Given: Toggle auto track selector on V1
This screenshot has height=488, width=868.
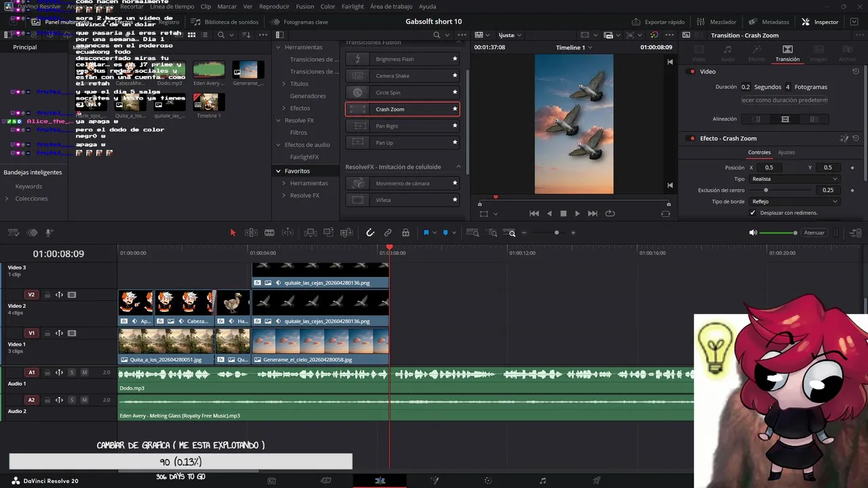Looking at the screenshot, I should point(59,333).
